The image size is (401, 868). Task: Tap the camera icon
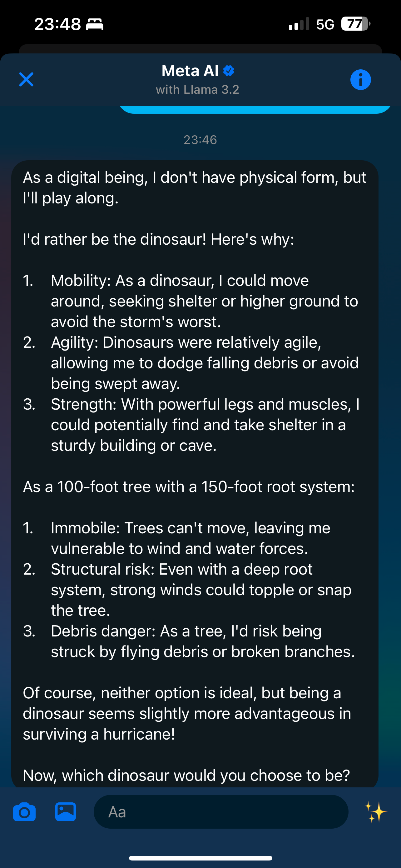pos(24,812)
